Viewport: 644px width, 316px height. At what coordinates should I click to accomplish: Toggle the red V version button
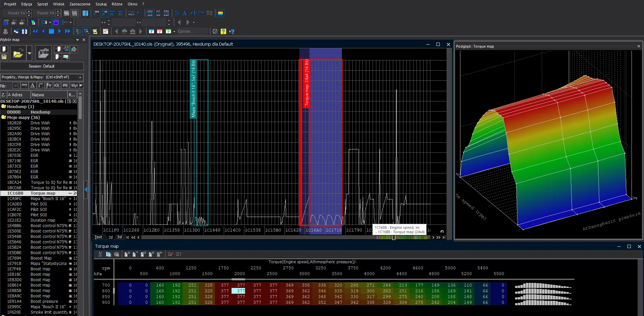[x=160, y=31]
